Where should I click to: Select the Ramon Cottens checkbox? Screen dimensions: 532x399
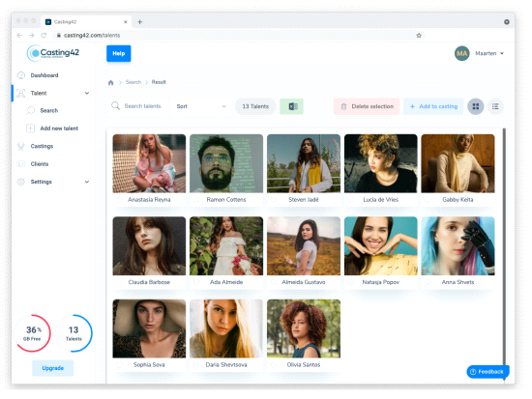pyautogui.click(x=196, y=200)
